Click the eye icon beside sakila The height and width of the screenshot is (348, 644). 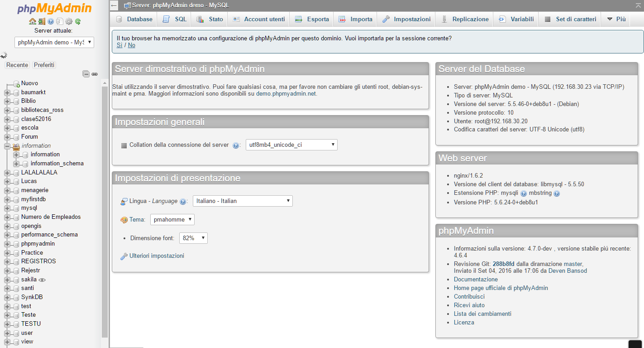[42, 280]
